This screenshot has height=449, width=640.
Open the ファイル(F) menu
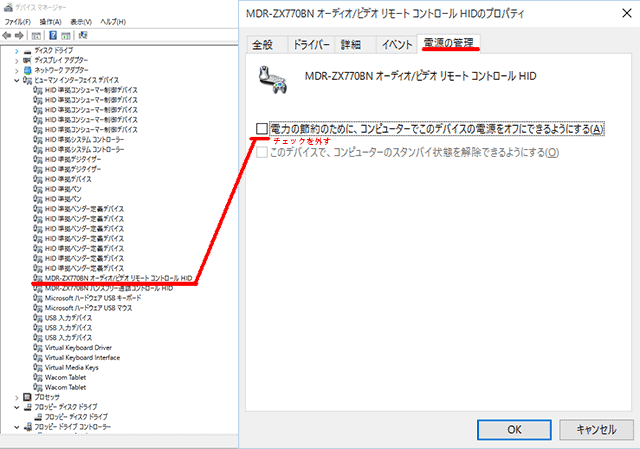[18, 20]
